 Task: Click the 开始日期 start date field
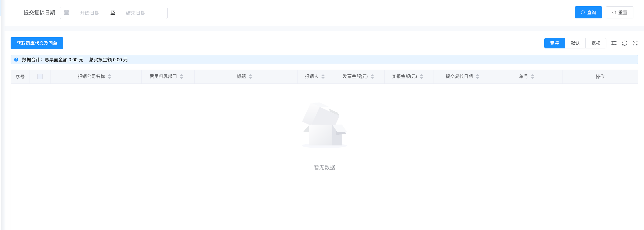click(90, 13)
